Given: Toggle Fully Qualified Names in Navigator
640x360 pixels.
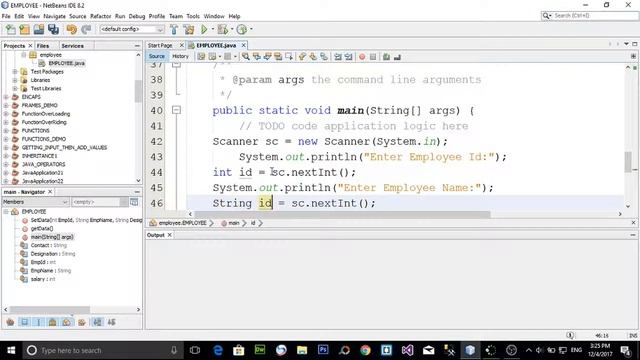Looking at the screenshot, I should [82, 322].
